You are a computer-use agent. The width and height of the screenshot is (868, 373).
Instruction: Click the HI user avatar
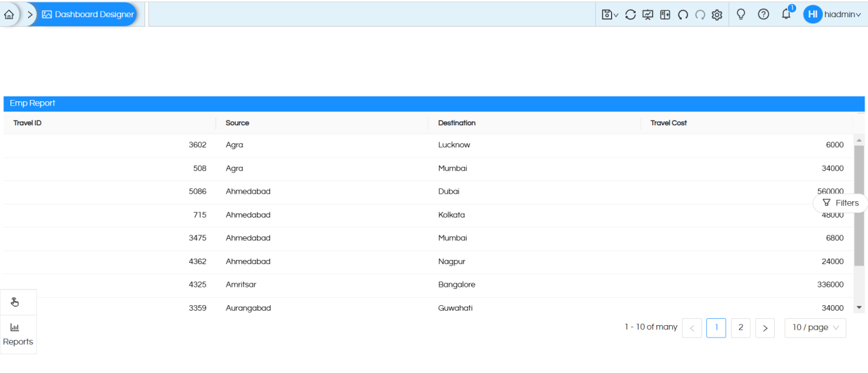[x=813, y=14]
